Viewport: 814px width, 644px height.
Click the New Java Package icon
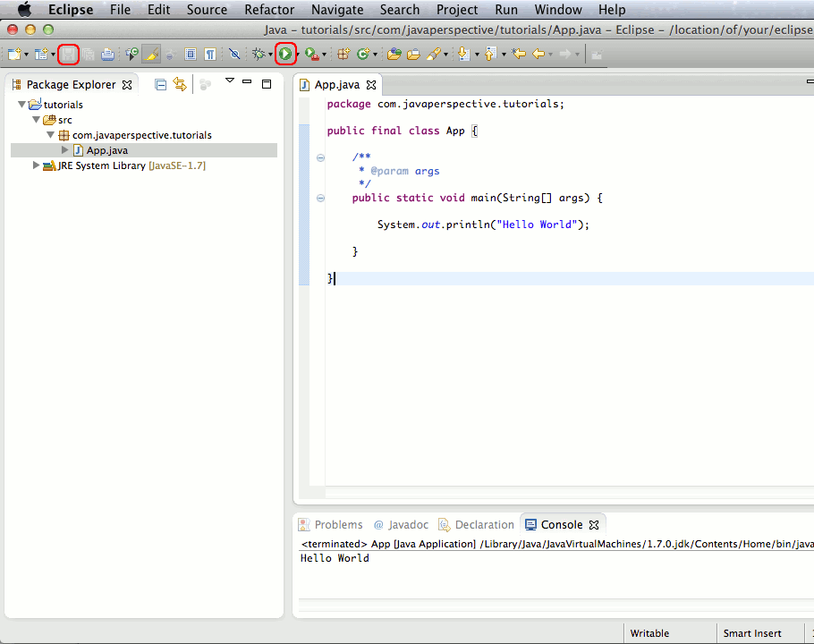pos(343,54)
